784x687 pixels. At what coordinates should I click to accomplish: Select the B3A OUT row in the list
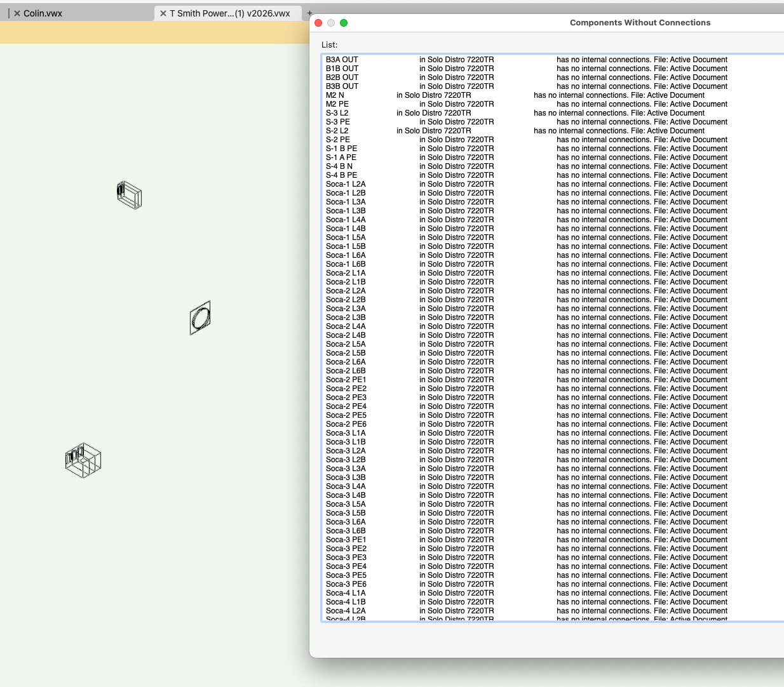[342, 60]
